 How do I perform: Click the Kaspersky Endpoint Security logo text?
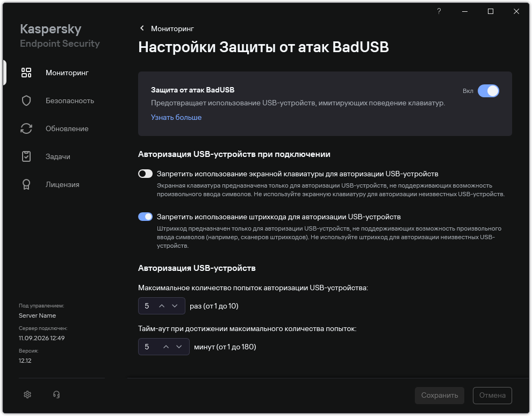click(x=60, y=35)
